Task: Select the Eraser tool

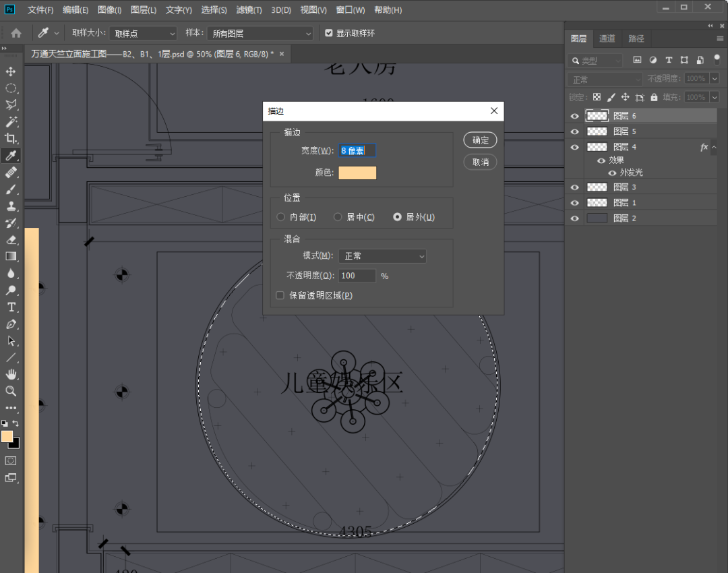Action: click(x=11, y=239)
